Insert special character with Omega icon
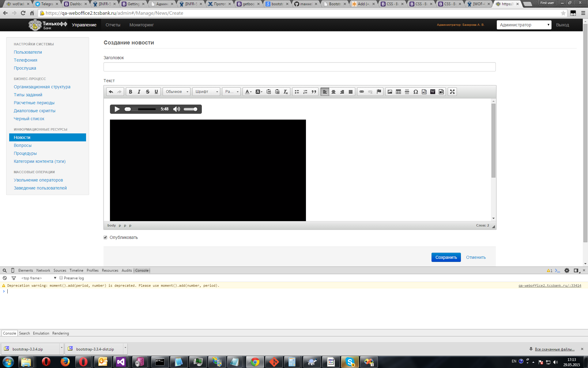 point(416,92)
